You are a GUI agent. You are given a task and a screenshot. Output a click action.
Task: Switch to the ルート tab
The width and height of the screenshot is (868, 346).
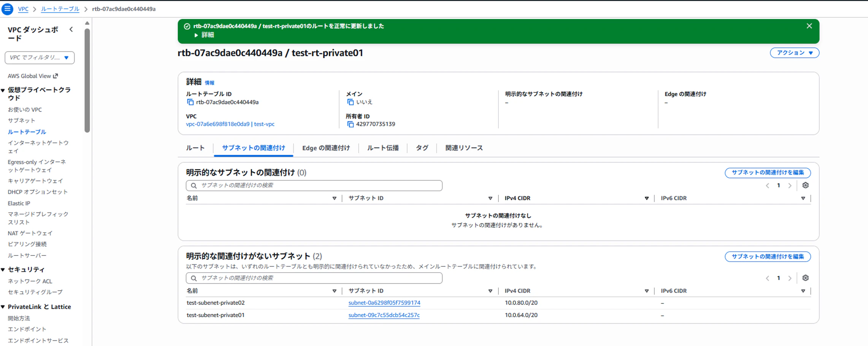(195, 148)
